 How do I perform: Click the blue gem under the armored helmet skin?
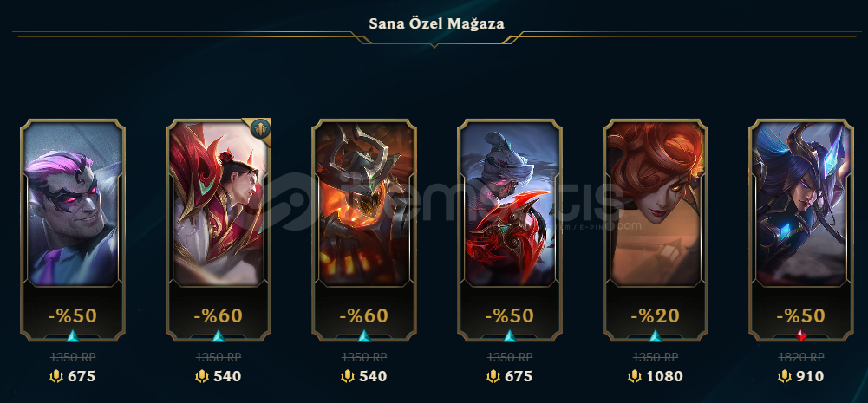tap(363, 335)
